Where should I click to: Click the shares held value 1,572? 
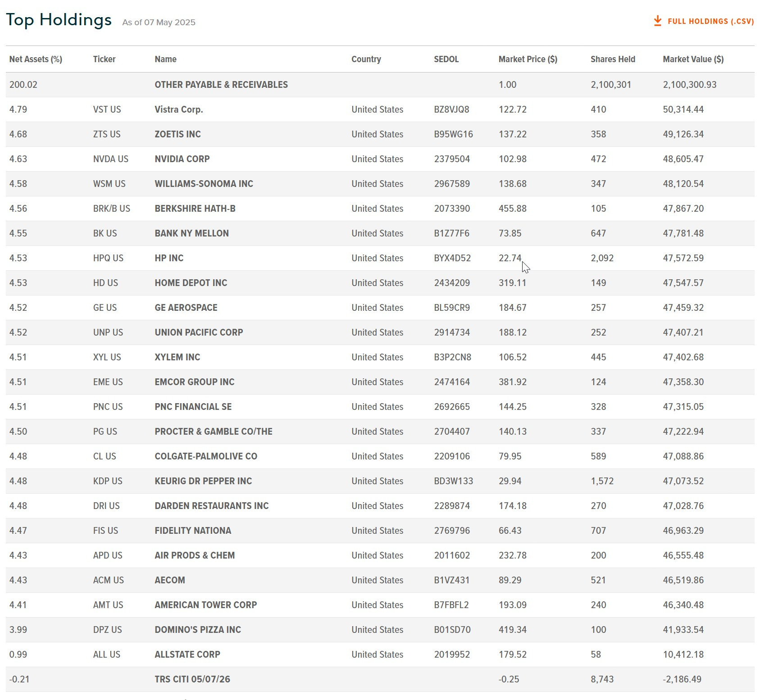point(602,481)
